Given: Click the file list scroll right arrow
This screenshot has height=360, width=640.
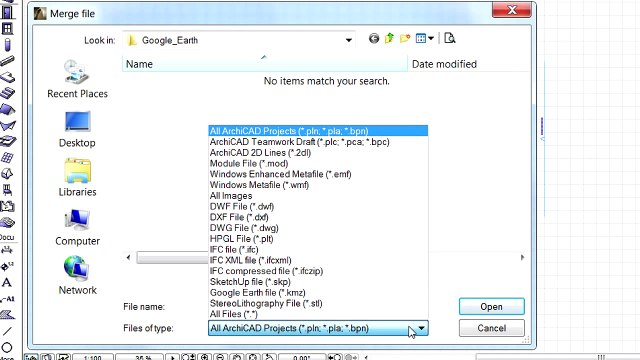Looking at the screenshot, I should pyautogui.click(x=522, y=258).
